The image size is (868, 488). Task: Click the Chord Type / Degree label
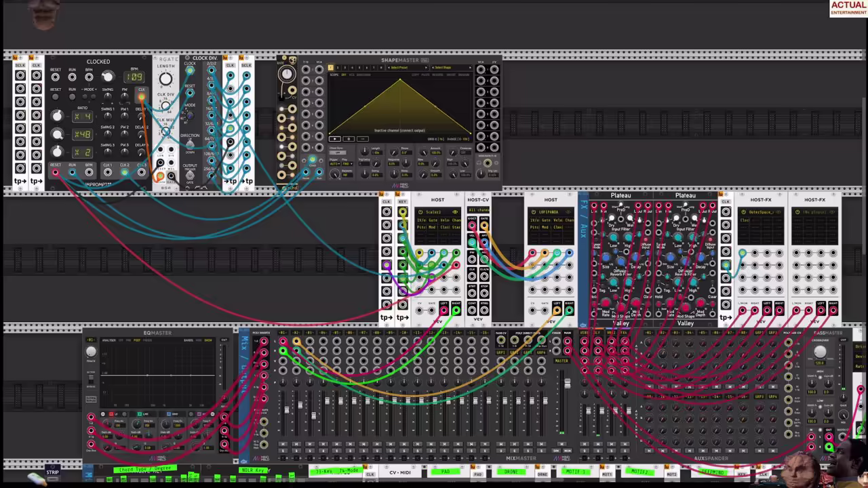click(145, 469)
